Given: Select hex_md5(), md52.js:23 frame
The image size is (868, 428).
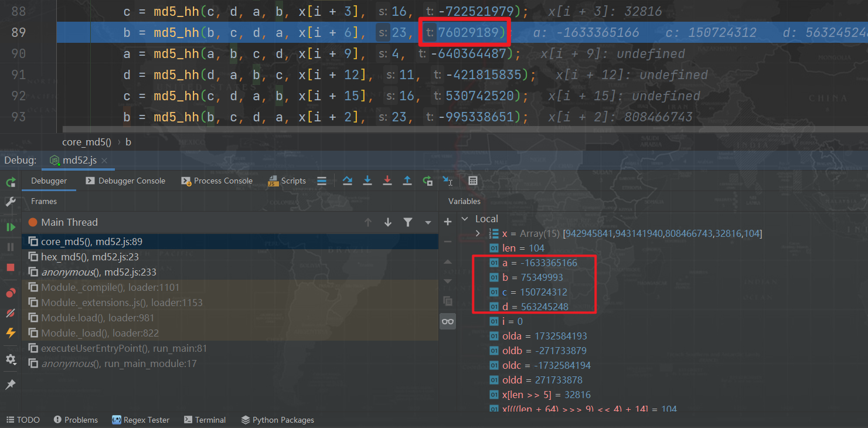Looking at the screenshot, I should 230,257.
